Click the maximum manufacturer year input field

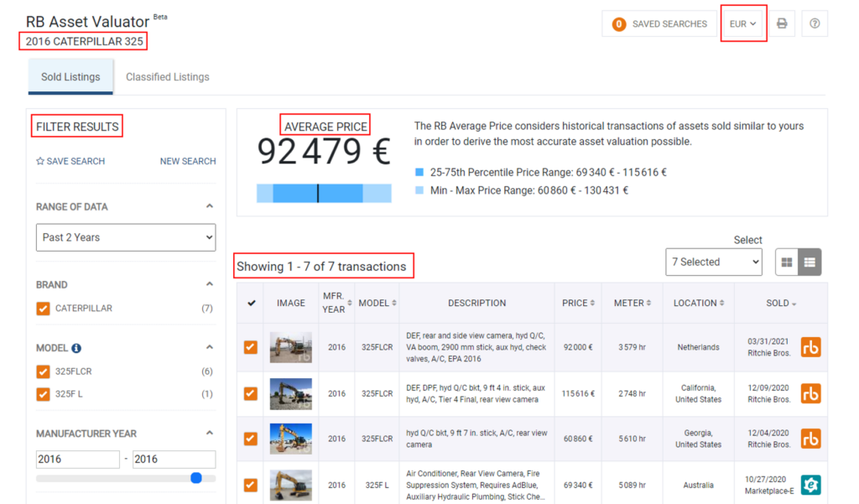click(174, 459)
